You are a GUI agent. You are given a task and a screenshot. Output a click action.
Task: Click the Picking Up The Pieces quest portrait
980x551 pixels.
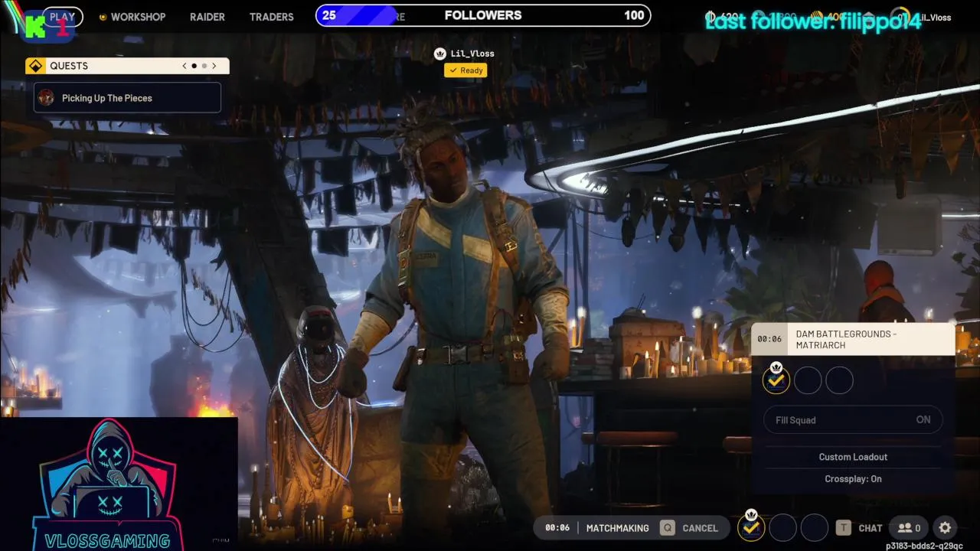tap(47, 98)
